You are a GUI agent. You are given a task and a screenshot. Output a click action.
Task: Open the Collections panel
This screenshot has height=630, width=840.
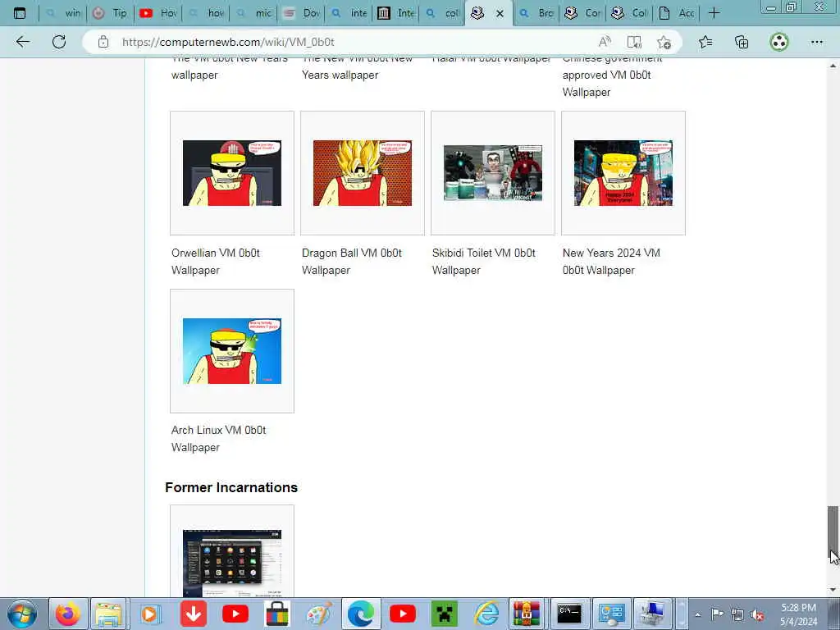tap(742, 42)
